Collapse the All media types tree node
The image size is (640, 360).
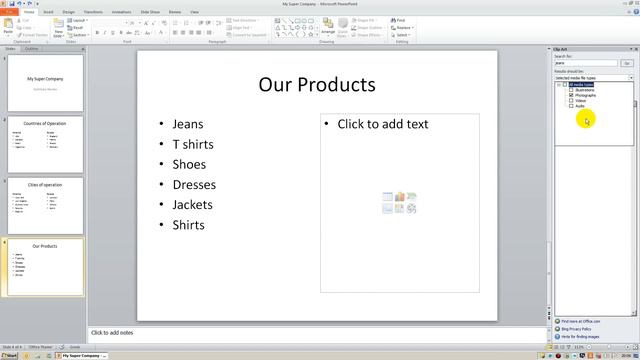[x=559, y=84]
